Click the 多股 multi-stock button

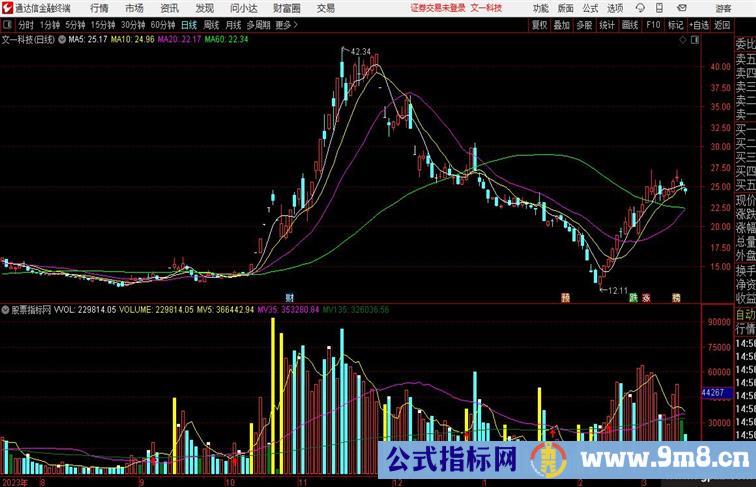point(584,25)
